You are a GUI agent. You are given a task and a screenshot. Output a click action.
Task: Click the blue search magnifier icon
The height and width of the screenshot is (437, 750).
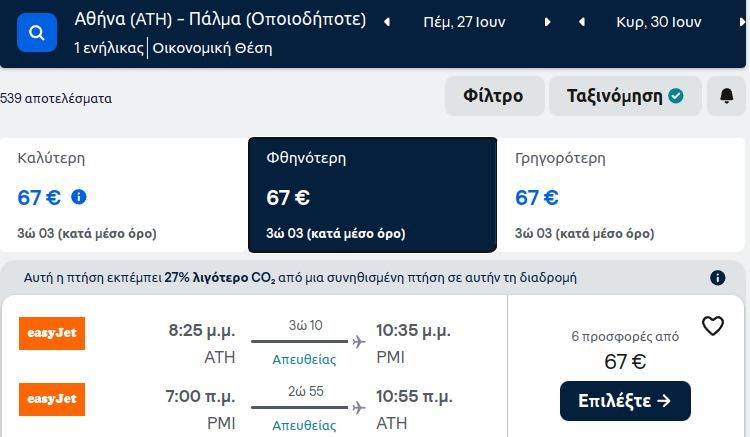(37, 33)
